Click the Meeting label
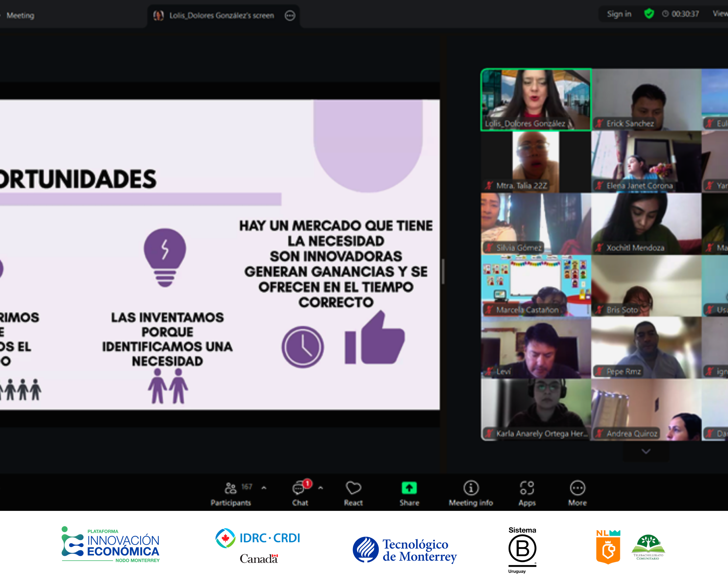 22,16
